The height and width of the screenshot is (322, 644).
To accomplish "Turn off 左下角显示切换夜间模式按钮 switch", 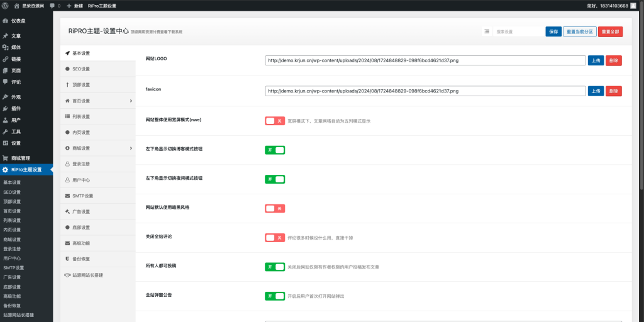I will click(275, 179).
